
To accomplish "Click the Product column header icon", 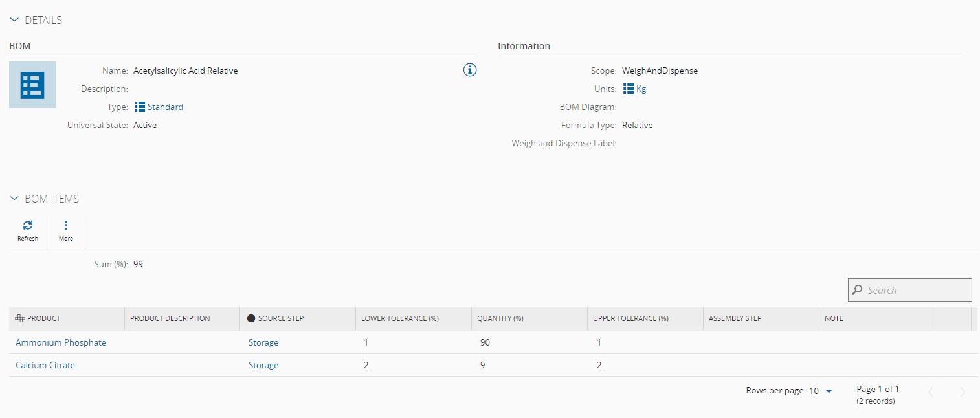I will coord(20,318).
